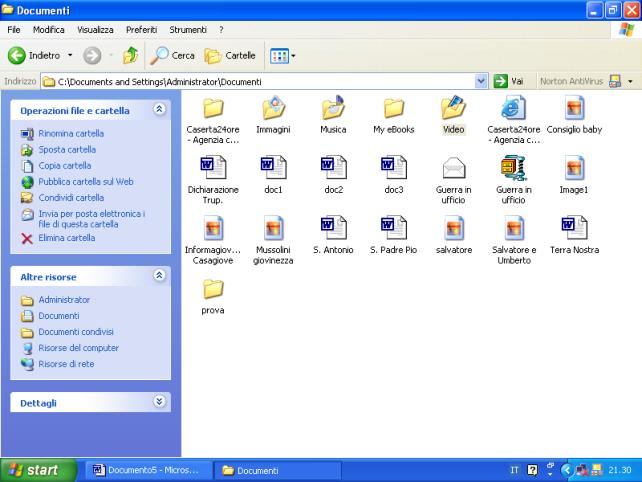Collapse Operazioni file e cartella panel
Screen dimensions: 642x482
[159, 109]
